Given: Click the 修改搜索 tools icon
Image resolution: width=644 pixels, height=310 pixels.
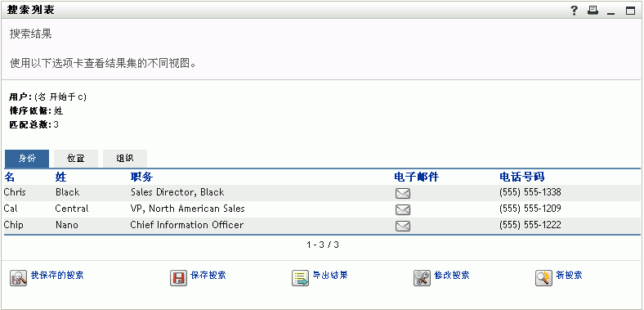Looking at the screenshot, I should click(422, 278).
